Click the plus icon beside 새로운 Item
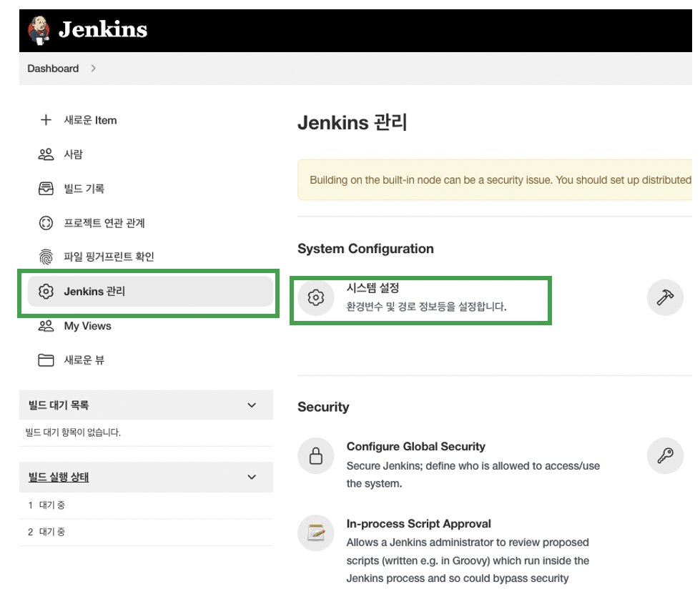This screenshot has height=599, width=700. click(46, 120)
